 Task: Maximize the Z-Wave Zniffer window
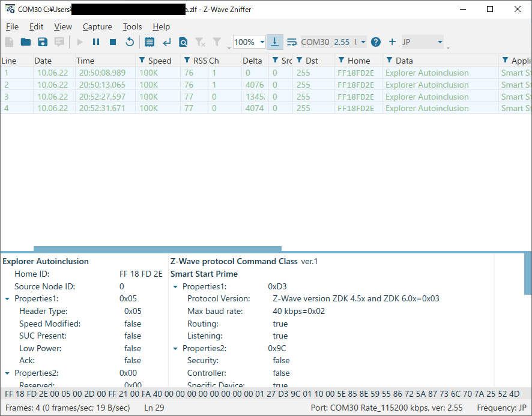pyautogui.click(x=490, y=9)
